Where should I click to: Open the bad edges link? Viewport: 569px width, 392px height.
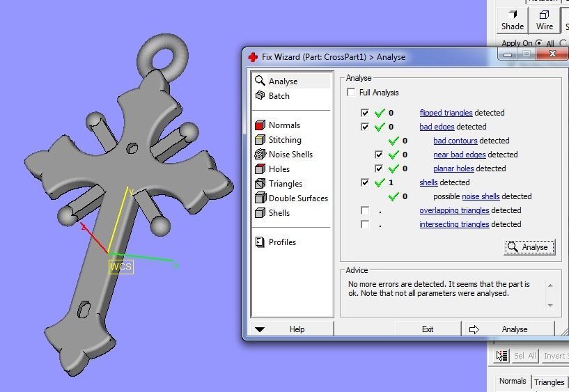pos(437,127)
